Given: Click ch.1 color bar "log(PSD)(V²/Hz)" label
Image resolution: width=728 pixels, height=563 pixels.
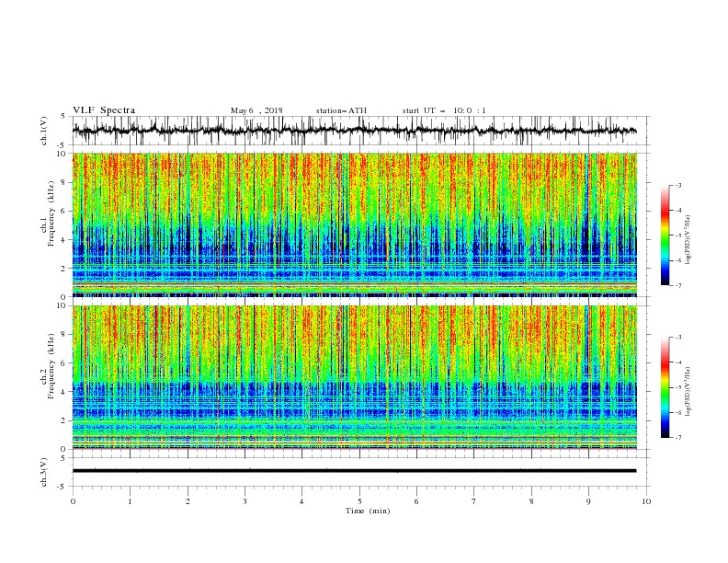Looking at the screenshot, I should (688, 240).
